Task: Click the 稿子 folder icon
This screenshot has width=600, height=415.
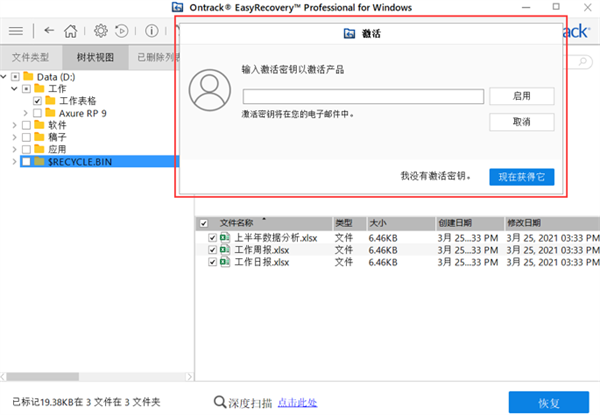Action: click(39, 137)
